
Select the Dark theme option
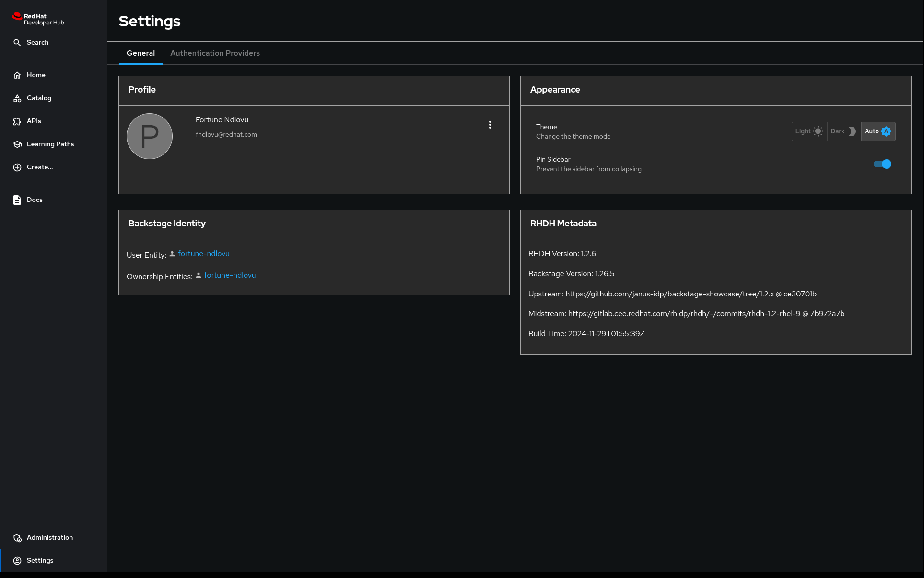pyautogui.click(x=844, y=131)
